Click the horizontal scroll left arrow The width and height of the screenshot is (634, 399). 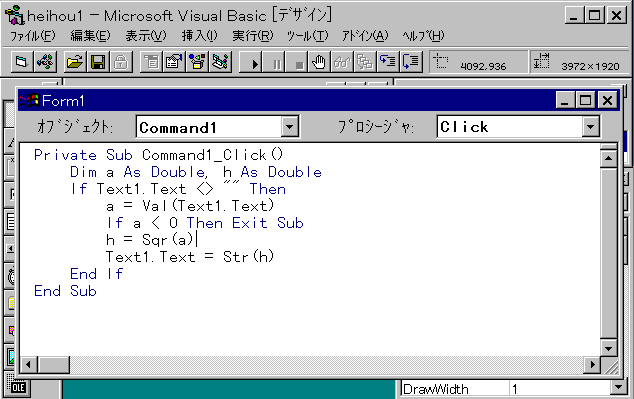tap(28, 365)
